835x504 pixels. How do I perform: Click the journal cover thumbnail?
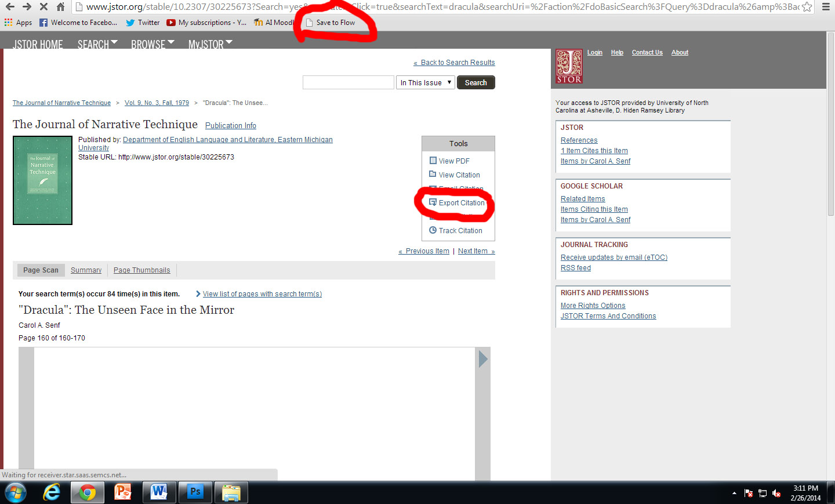(42, 180)
